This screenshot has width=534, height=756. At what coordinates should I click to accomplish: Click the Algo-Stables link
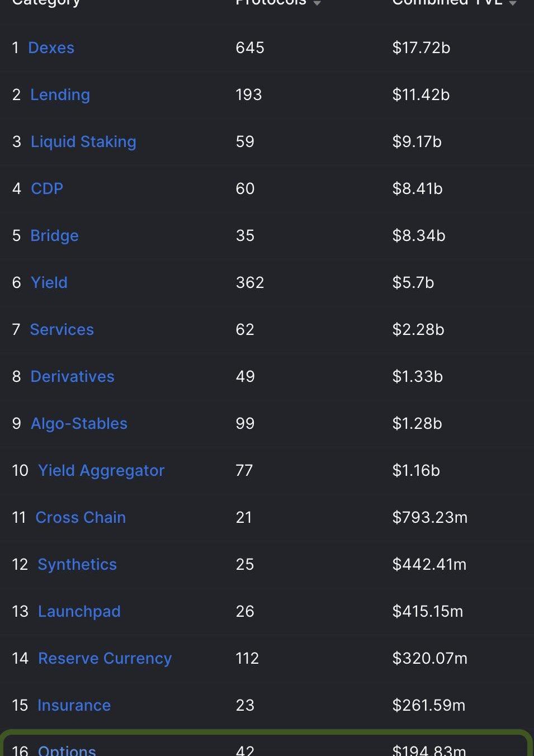tap(79, 424)
